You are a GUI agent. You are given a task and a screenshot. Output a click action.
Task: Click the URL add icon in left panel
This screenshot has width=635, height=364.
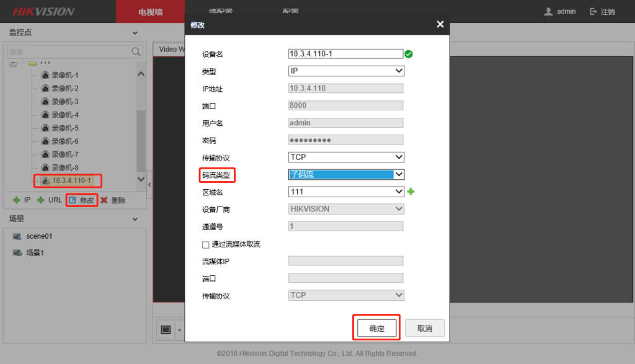pyautogui.click(x=40, y=200)
